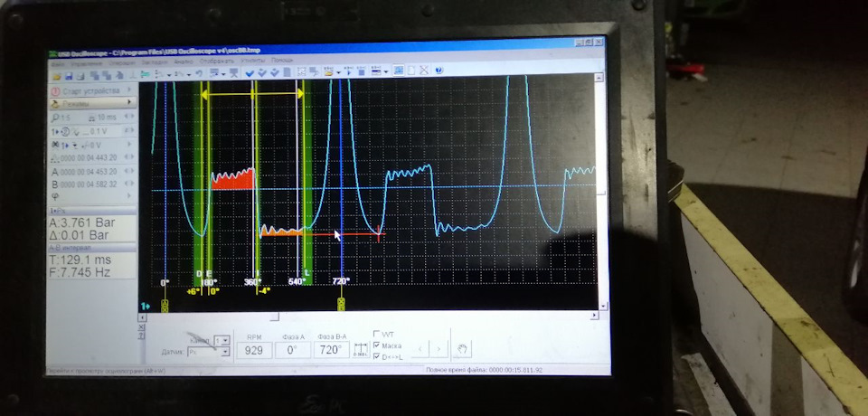Open the Управление menu
This screenshot has width=868, height=416.
(x=88, y=62)
